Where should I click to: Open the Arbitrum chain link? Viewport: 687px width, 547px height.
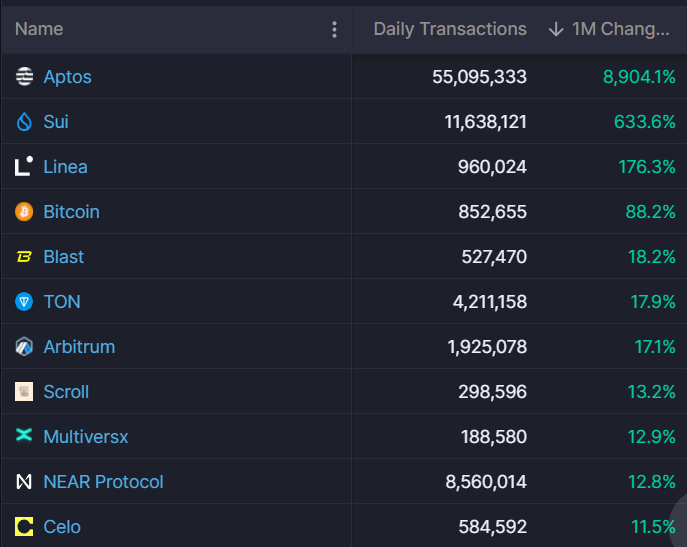[x=79, y=347]
